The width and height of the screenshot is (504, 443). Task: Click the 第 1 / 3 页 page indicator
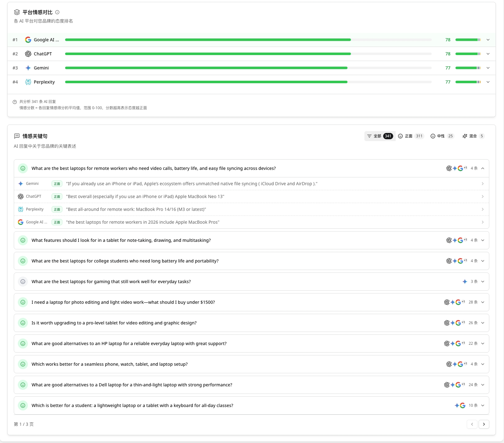tap(24, 424)
